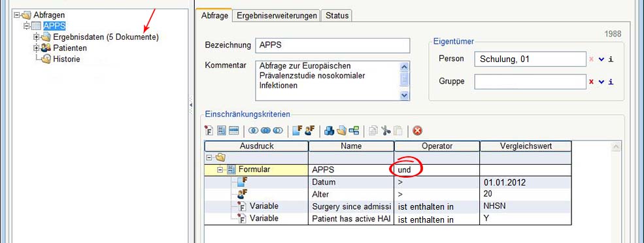Click the 'Y' comparison value cell
This screenshot has height=243, width=644.
click(526, 218)
